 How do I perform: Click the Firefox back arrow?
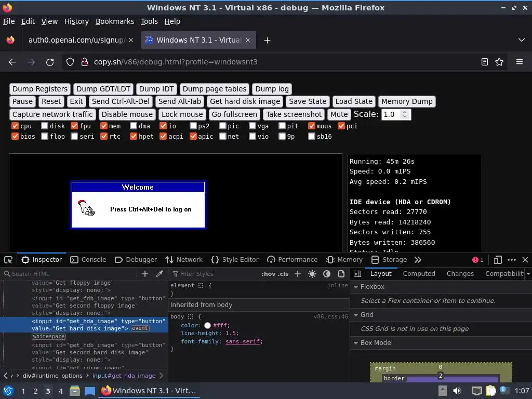point(12,62)
